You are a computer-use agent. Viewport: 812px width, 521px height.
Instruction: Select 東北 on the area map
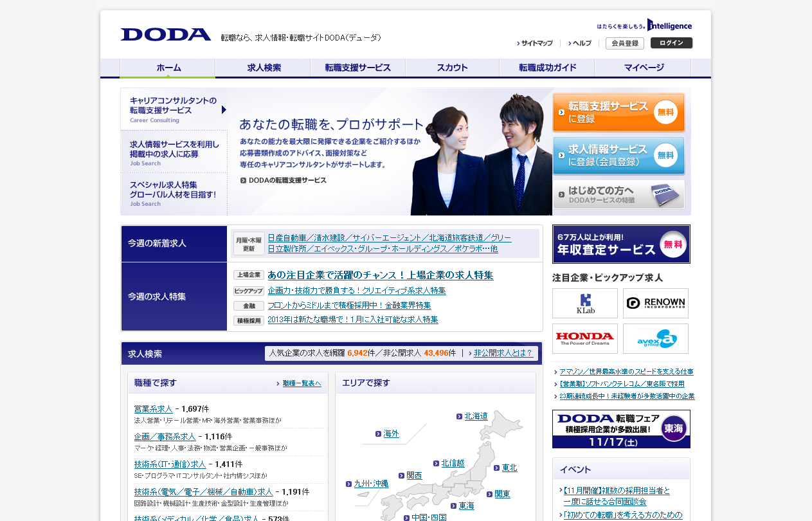510,468
